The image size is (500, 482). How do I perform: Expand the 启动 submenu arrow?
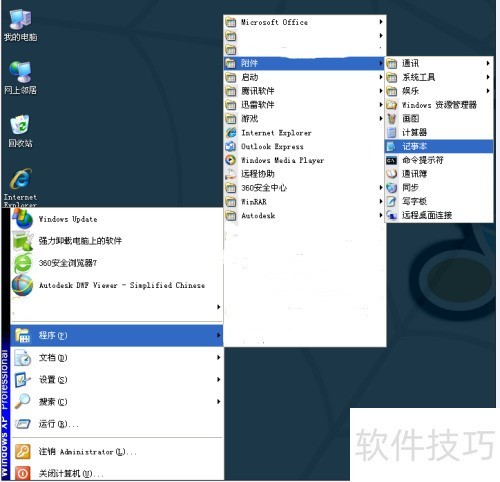pyautogui.click(x=381, y=77)
